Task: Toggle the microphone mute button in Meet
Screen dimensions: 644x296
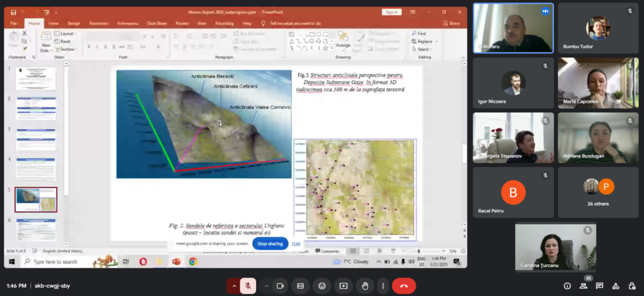Action: (248, 286)
